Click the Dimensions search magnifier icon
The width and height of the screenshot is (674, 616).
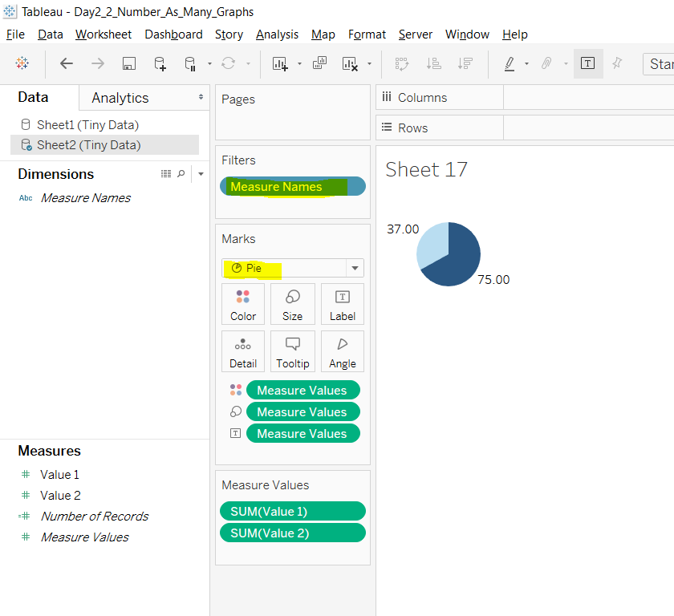pyautogui.click(x=181, y=173)
